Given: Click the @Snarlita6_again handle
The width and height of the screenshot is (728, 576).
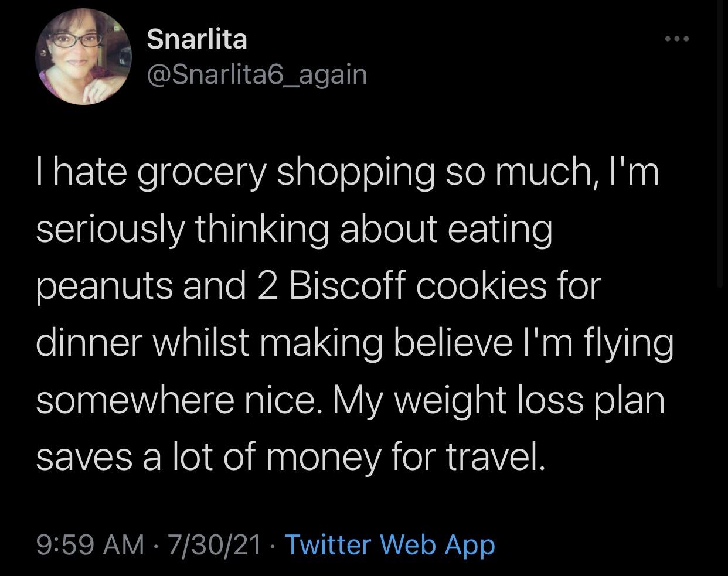Looking at the screenshot, I should 257,74.
